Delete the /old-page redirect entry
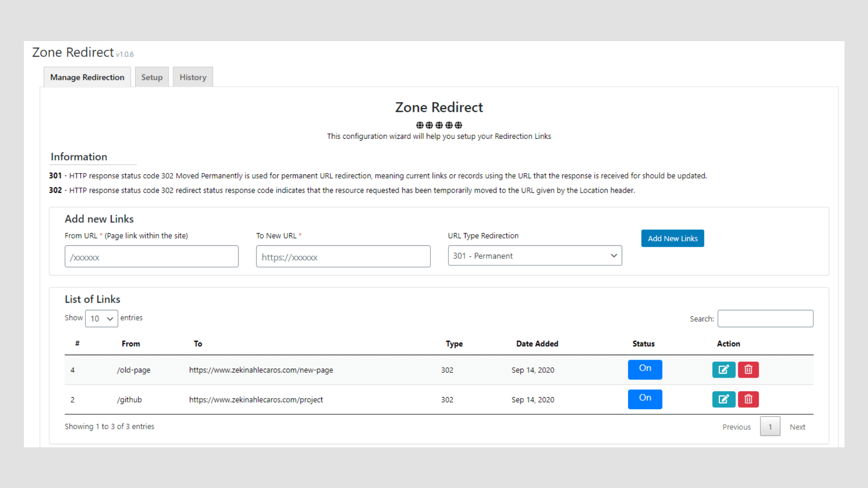868x488 pixels. (748, 370)
